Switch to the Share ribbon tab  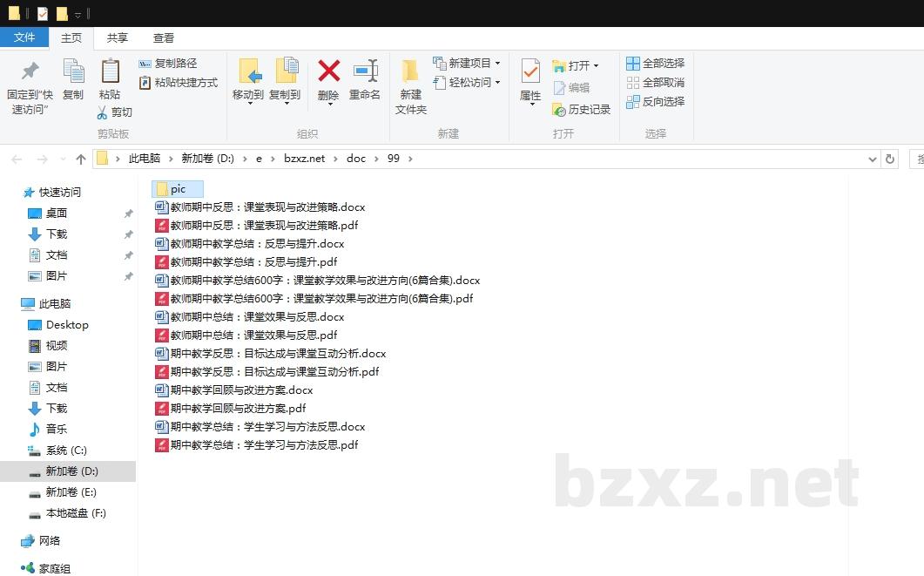[x=118, y=38]
